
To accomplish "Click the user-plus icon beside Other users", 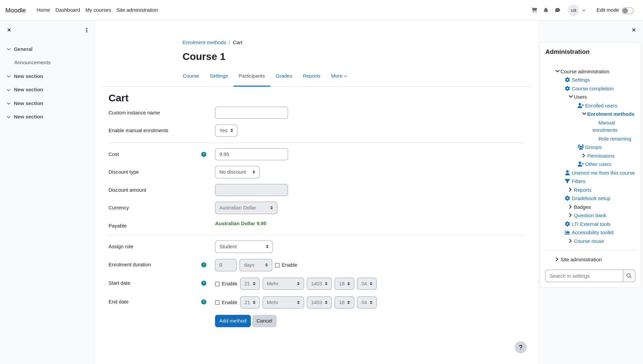I will point(581,164).
